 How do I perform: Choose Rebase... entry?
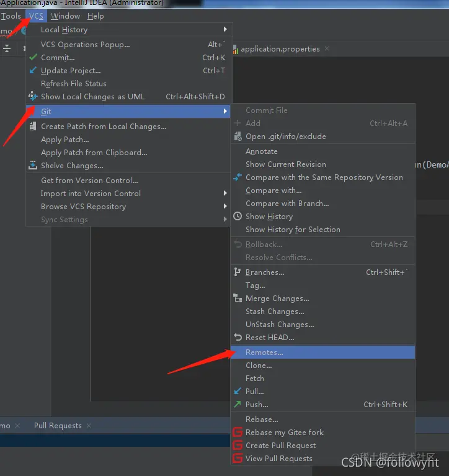(x=322, y=420)
